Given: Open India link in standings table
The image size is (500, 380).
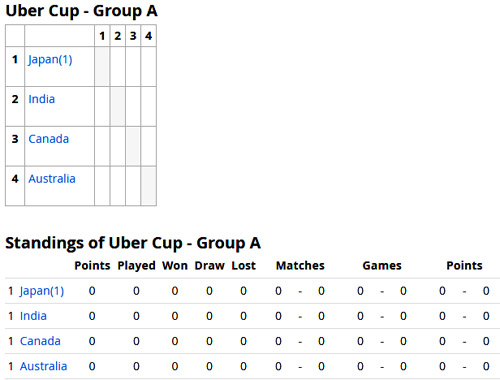Looking at the screenshot, I should pyautogui.click(x=33, y=316).
